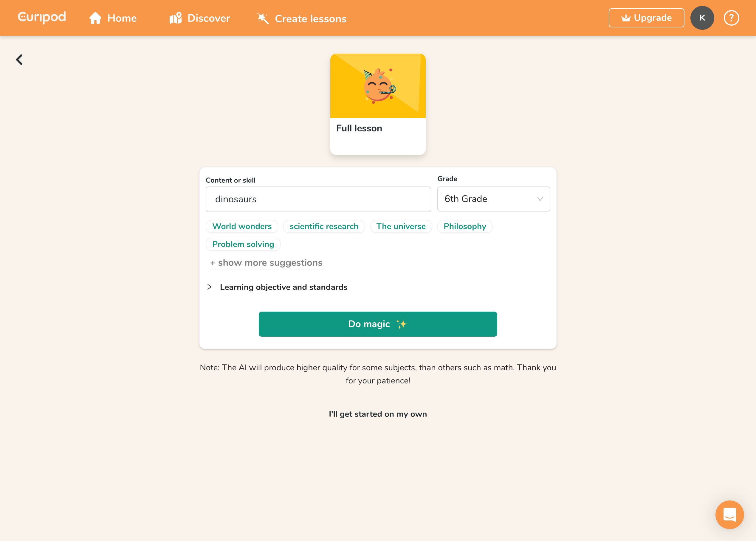The height and width of the screenshot is (541, 756).
Task: Click the magic wand Create lessons icon
Action: pyautogui.click(x=263, y=18)
